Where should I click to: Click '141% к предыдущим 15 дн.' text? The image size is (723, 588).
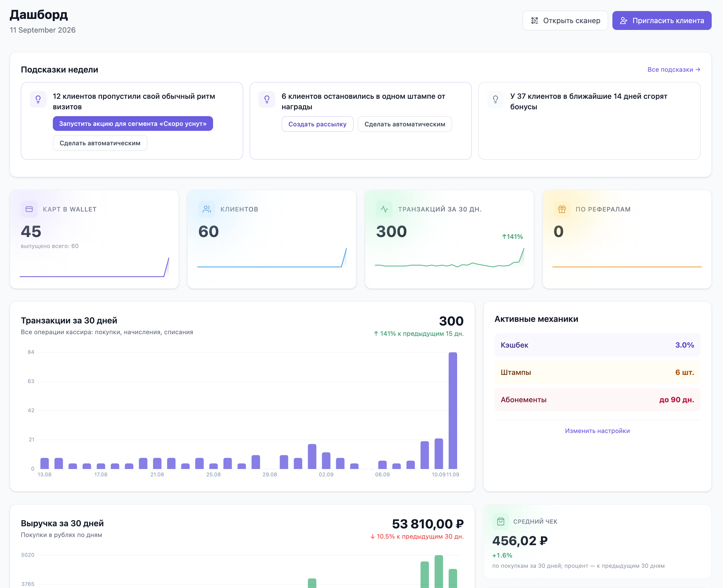tap(419, 334)
